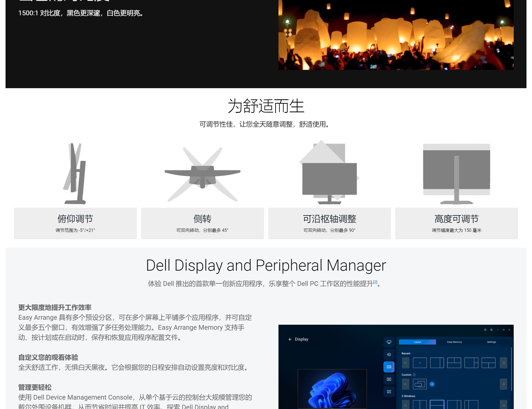Image resolution: width=532 pixels, height=409 pixels.
Task: Click the info icon next to Custom
Action: pyautogui.click(x=414, y=375)
